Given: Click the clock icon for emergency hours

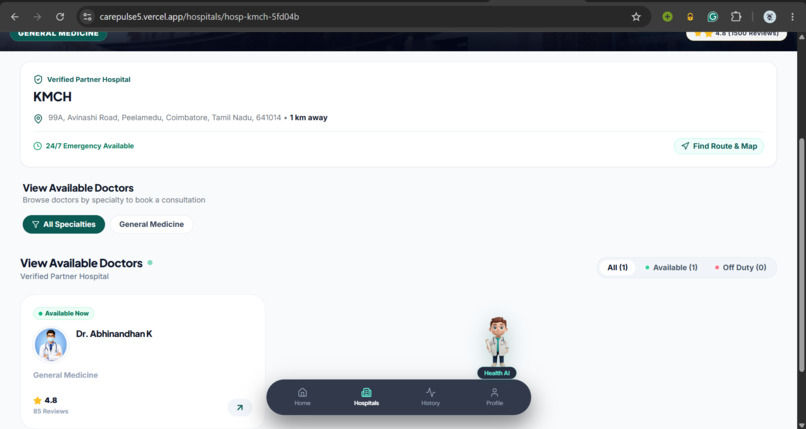Looking at the screenshot, I should click(38, 146).
